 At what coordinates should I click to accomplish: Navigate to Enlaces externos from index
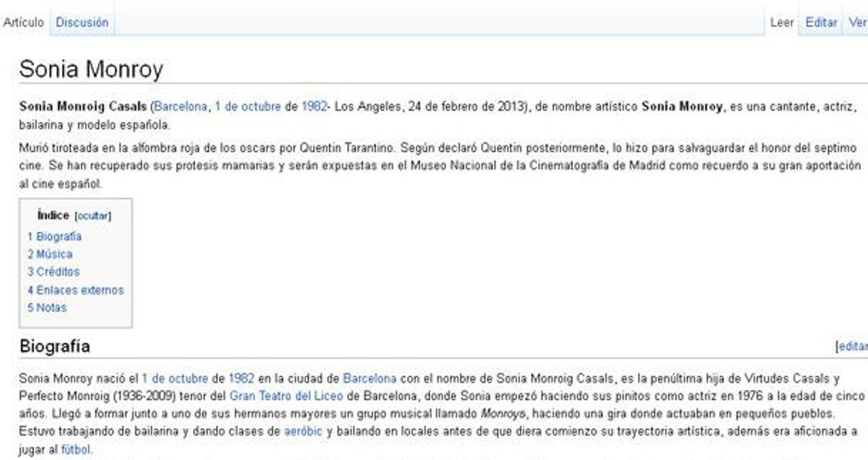point(76,290)
